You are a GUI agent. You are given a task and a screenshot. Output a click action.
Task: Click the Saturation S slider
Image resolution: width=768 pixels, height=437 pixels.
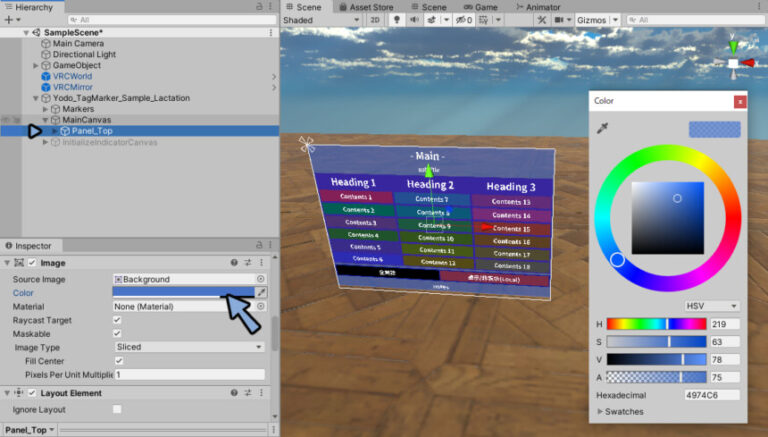point(656,341)
